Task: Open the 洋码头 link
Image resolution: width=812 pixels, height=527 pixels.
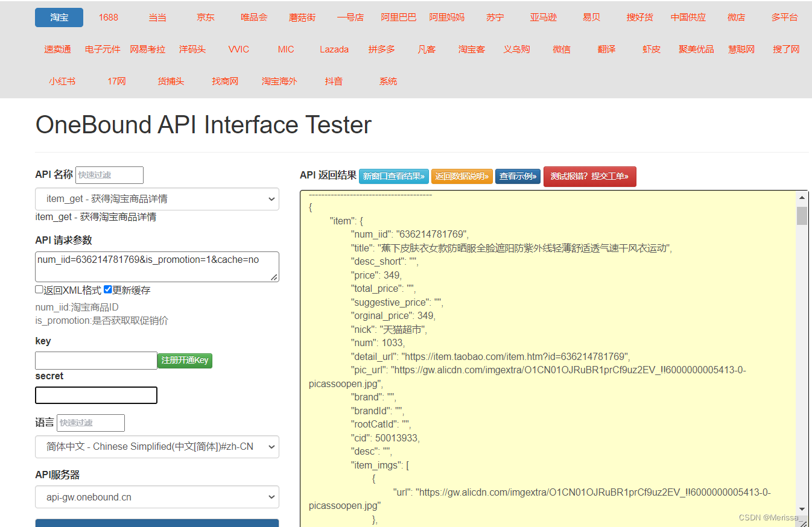Action: pyautogui.click(x=192, y=49)
